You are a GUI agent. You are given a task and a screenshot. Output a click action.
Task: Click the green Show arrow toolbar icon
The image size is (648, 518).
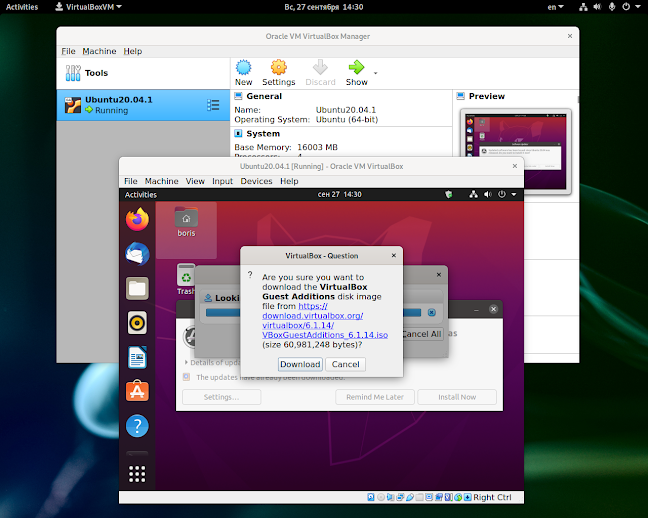[x=356, y=67]
